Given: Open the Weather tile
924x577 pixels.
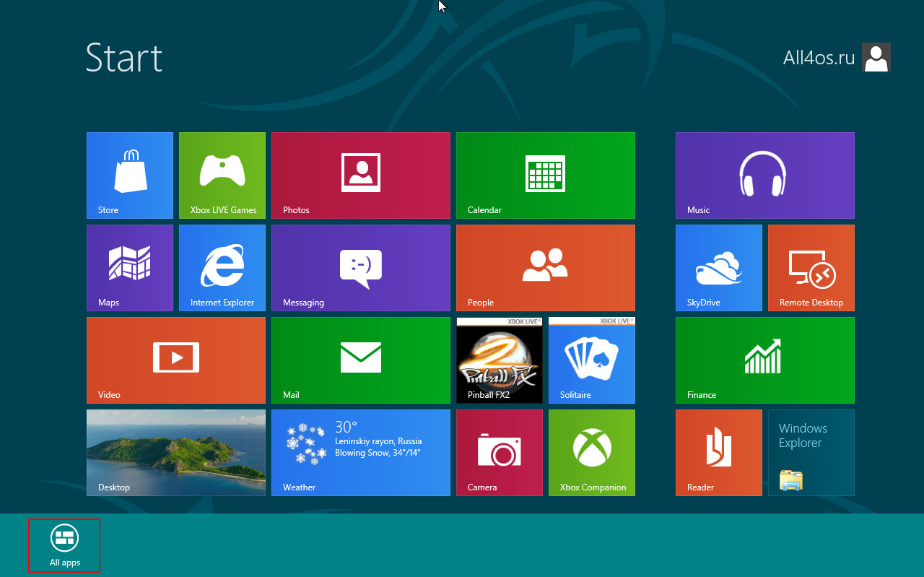Looking at the screenshot, I should tap(361, 453).
